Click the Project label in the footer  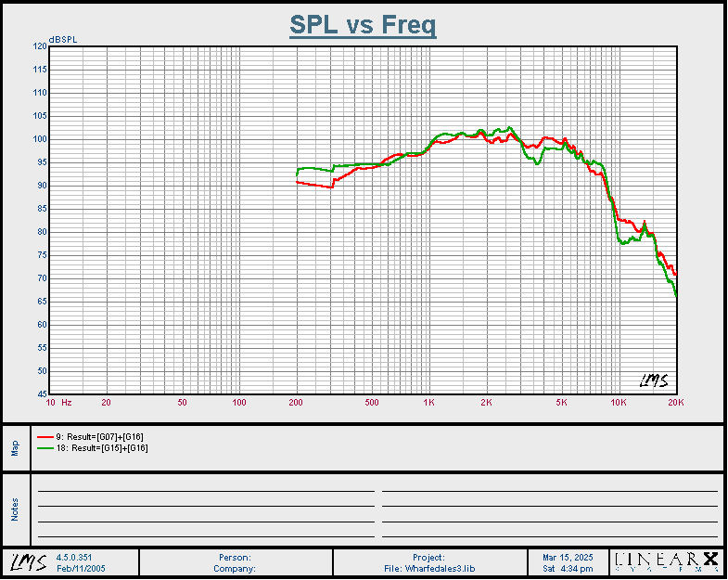428,558
